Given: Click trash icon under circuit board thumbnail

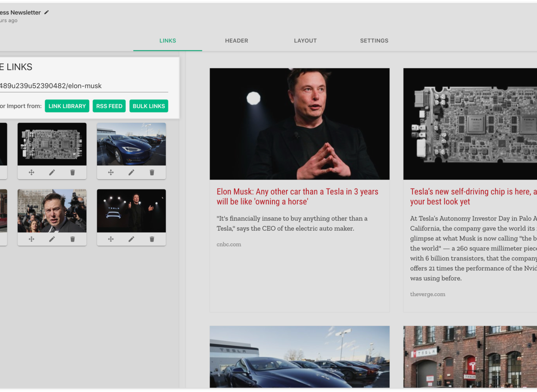Looking at the screenshot, I should tap(73, 172).
